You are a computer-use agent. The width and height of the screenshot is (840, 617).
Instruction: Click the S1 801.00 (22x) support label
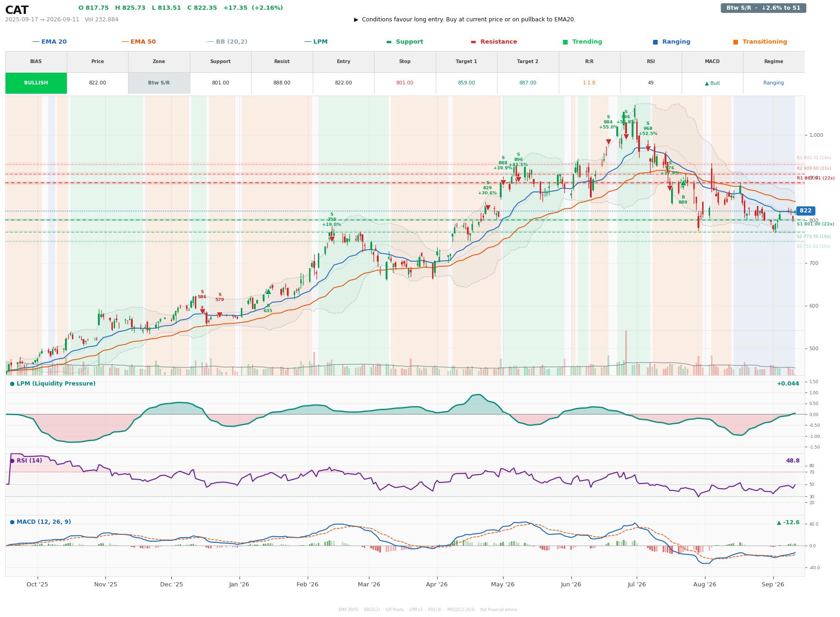pos(815,224)
